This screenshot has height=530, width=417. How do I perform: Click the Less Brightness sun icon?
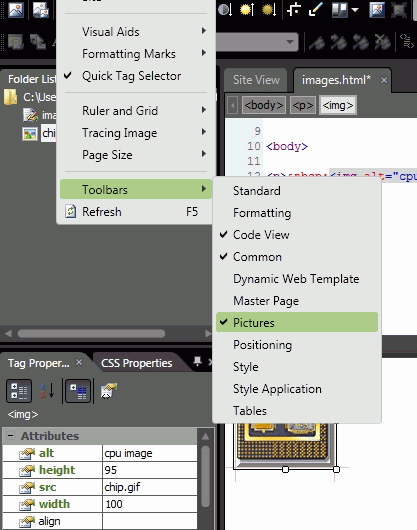[269, 9]
